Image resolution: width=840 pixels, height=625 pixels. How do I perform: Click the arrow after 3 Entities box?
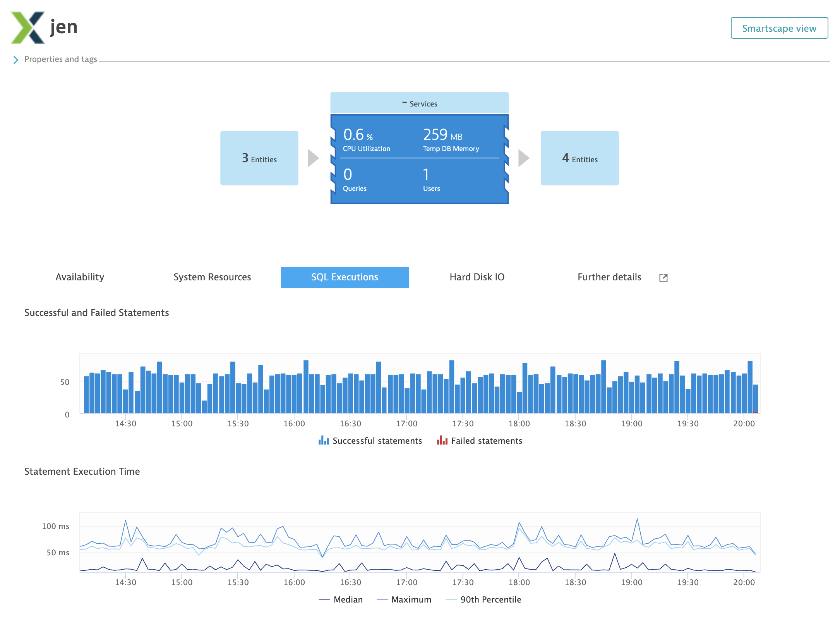pos(313,158)
